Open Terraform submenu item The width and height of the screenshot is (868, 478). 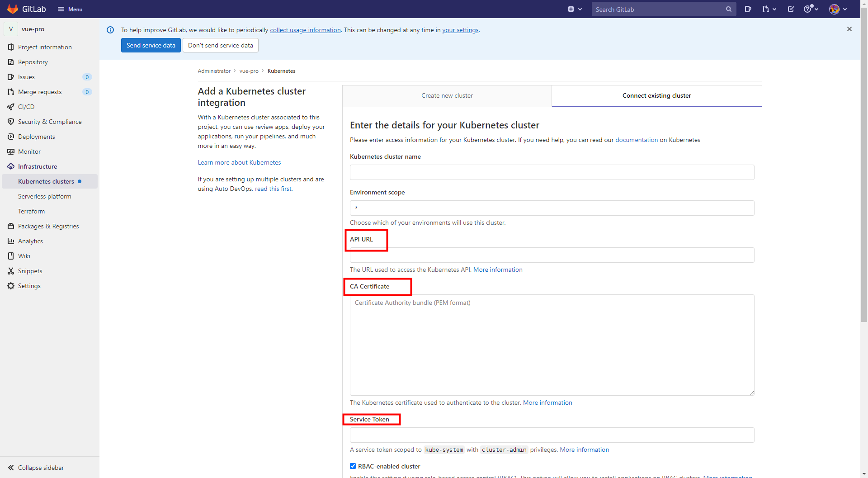pos(31,211)
